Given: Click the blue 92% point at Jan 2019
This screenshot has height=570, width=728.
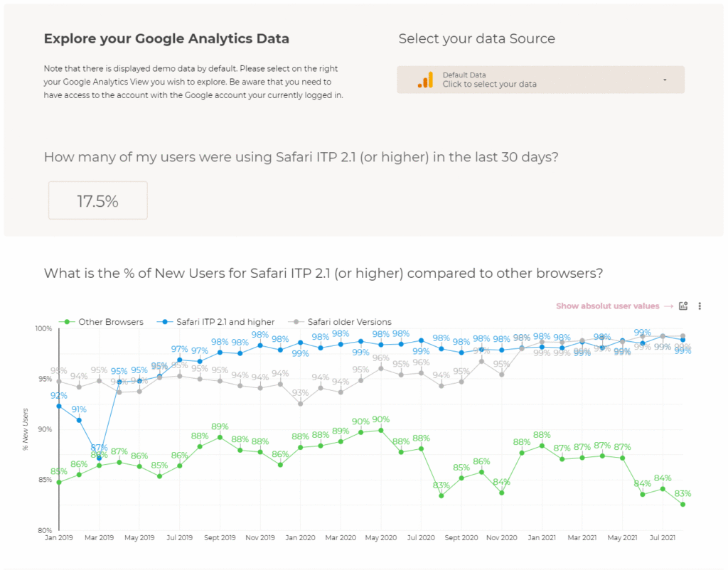Looking at the screenshot, I should tap(59, 406).
